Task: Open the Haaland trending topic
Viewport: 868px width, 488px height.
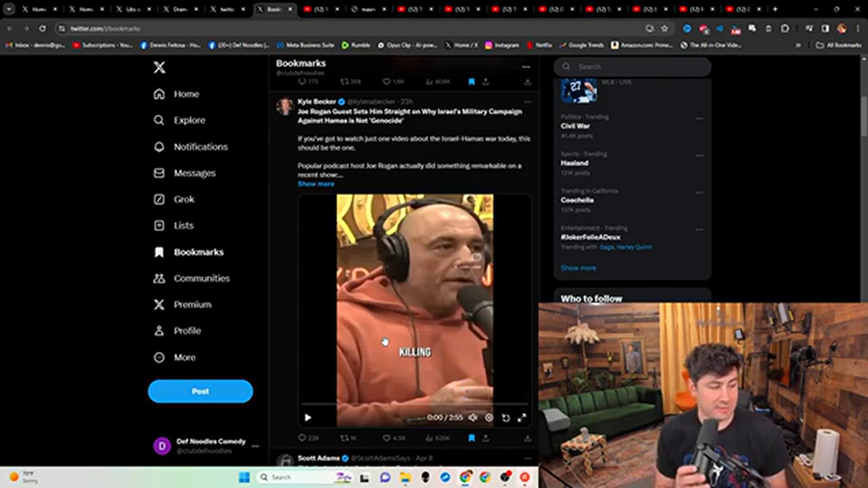Action: pyautogui.click(x=575, y=163)
